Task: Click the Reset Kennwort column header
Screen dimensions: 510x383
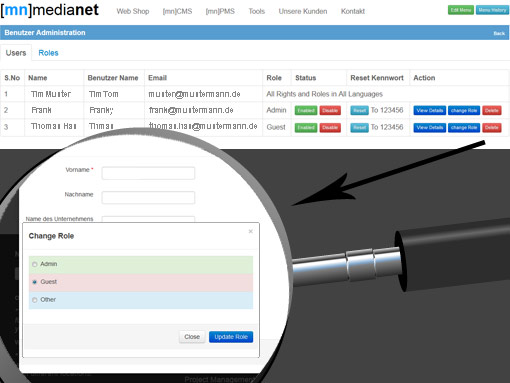Action: point(377,78)
